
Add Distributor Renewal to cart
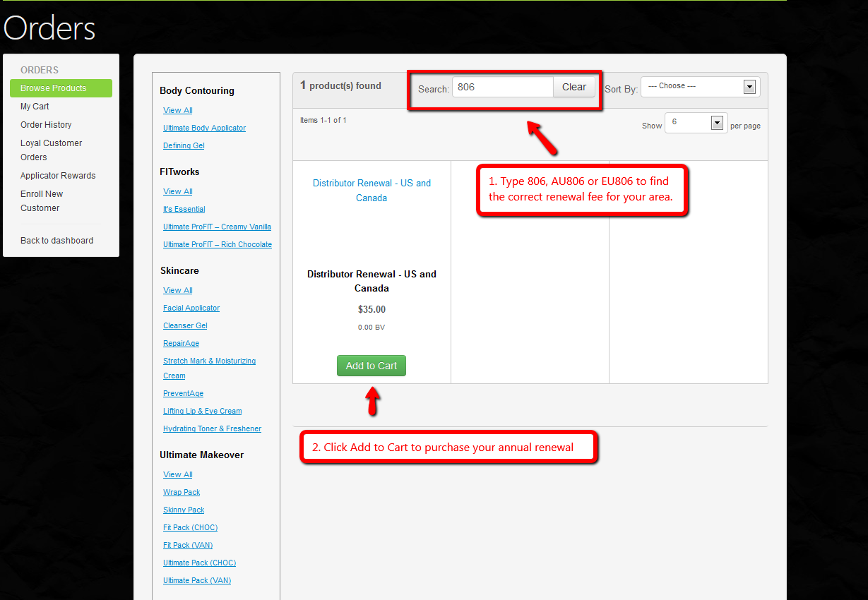(x=371, y=366)
